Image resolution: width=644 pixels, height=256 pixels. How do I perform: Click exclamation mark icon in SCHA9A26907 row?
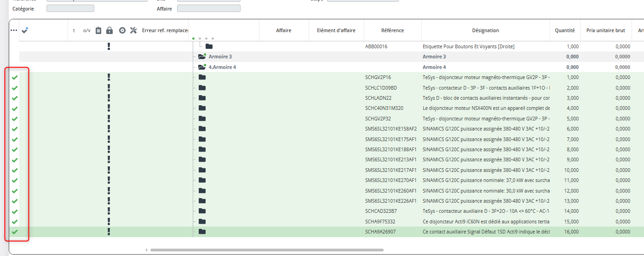point(109,232)
